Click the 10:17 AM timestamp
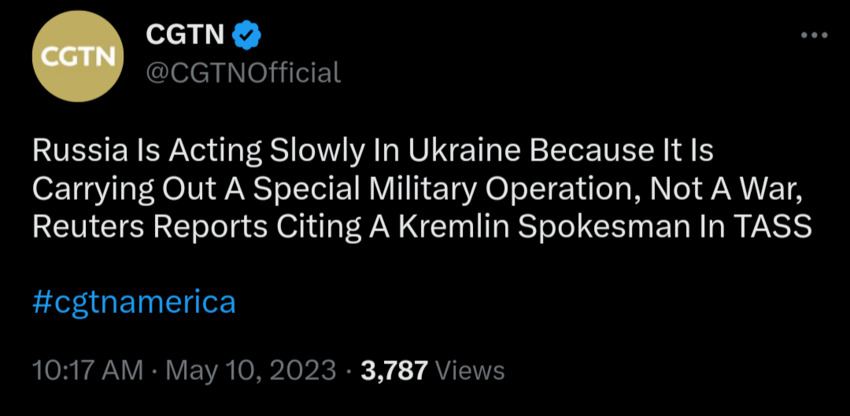The image size is (850, 416). 88,370
